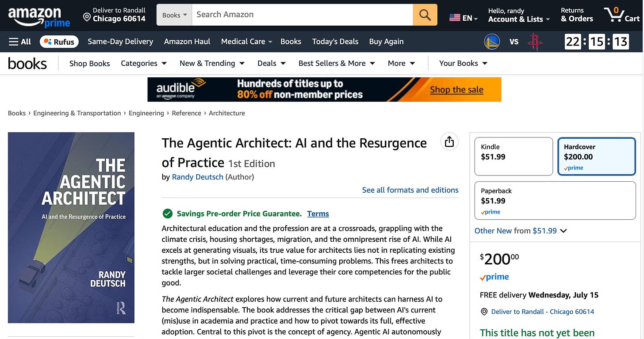Open the Books search category dropdown
This screenshot has height=339, width=644.
point(174,15)
